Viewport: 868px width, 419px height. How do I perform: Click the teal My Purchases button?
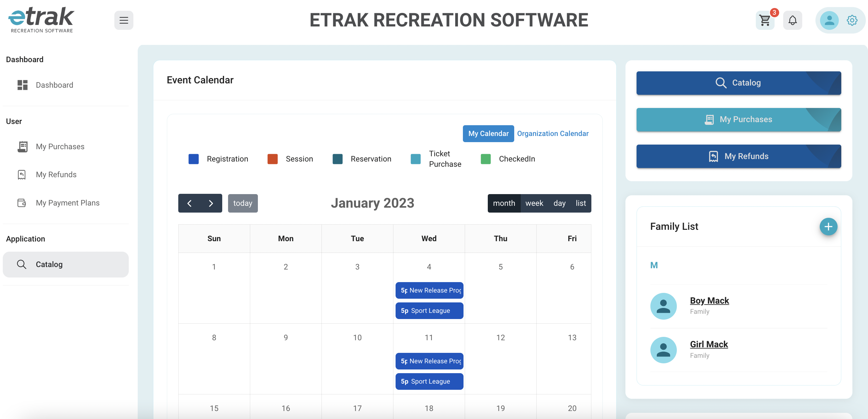[739, 120]
